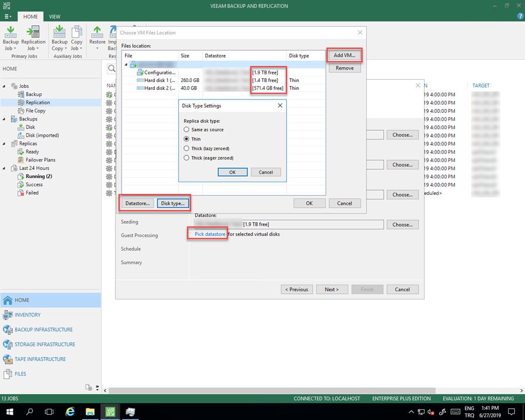This screenshot has width=525, height=420.
Task: Open the notification center icon
Action: pyautogui.click(x=511, y=412)
